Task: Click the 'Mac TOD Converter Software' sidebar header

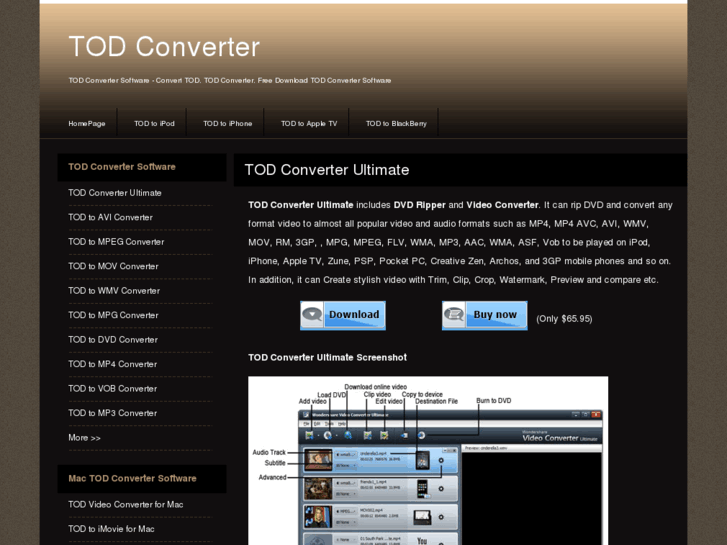Action: (x=133, y=479)
